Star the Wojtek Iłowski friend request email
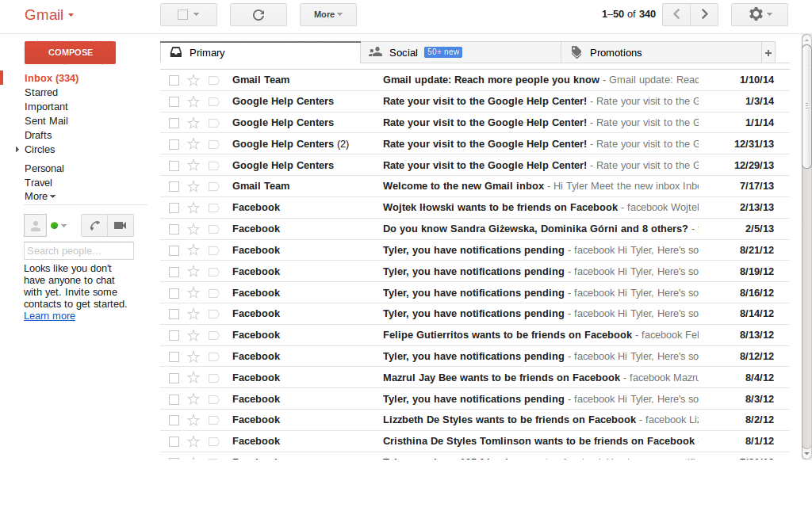 pyautogui.click(x=193, y=208)
